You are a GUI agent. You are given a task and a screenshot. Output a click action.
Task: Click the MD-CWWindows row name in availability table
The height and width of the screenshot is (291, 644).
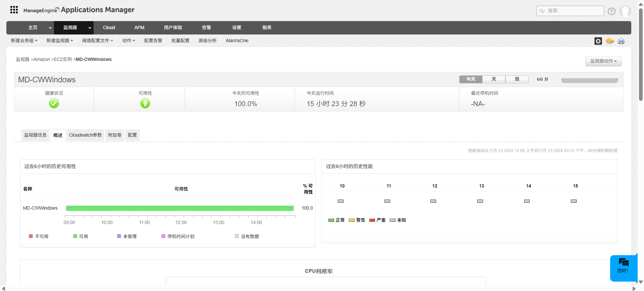click(x=40, y=208)
